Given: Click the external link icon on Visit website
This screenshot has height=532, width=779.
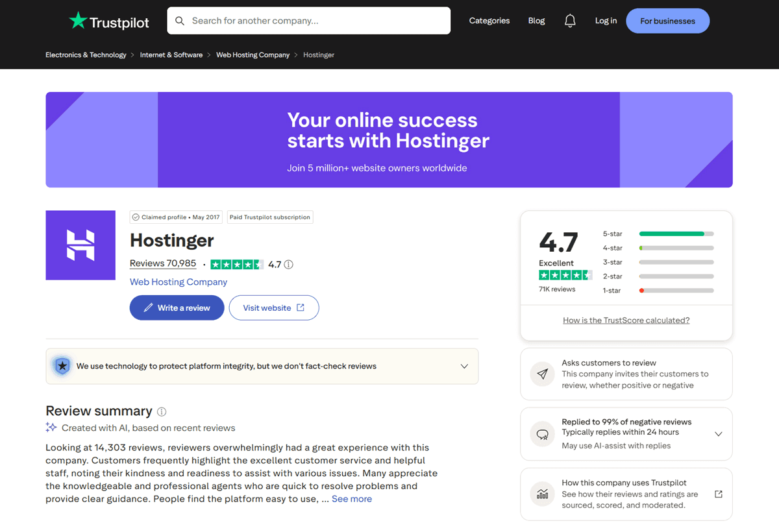Looking at the screenshot, I should click(301, 308).
